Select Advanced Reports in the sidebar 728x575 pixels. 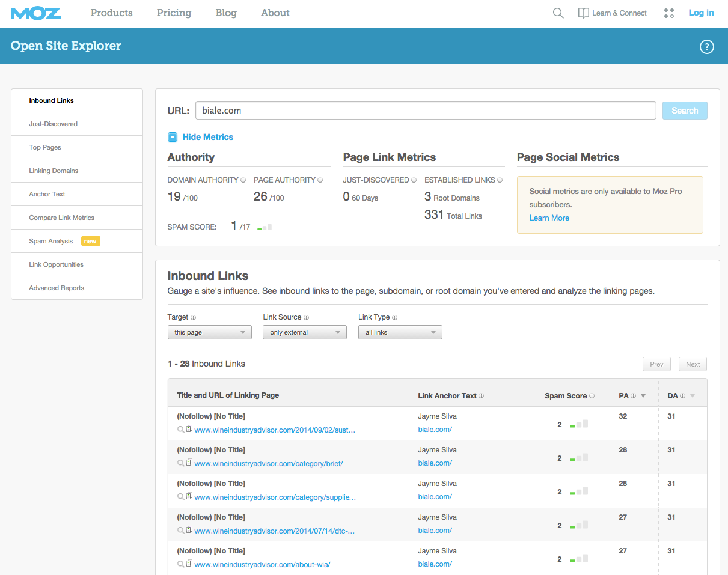[x=77, y=288]
